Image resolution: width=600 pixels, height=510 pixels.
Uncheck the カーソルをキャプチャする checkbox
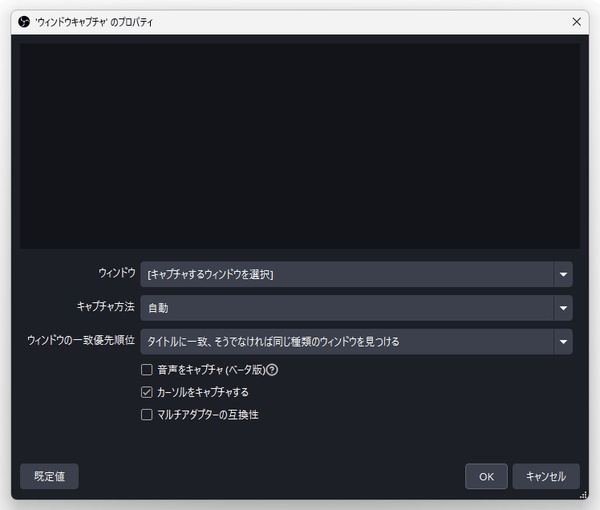coord(147,392)
